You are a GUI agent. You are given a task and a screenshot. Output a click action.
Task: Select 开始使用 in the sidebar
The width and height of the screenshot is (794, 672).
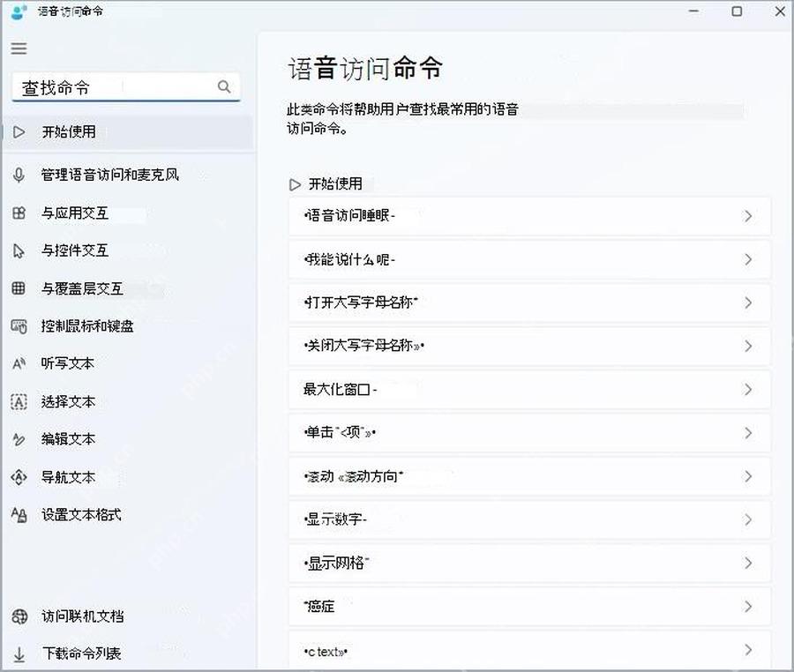(128, 132)
